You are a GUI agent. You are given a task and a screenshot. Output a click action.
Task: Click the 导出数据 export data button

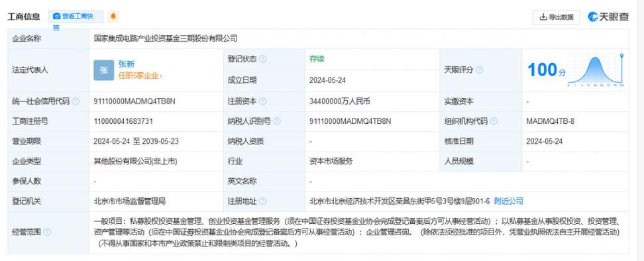(x=556, y=17)
